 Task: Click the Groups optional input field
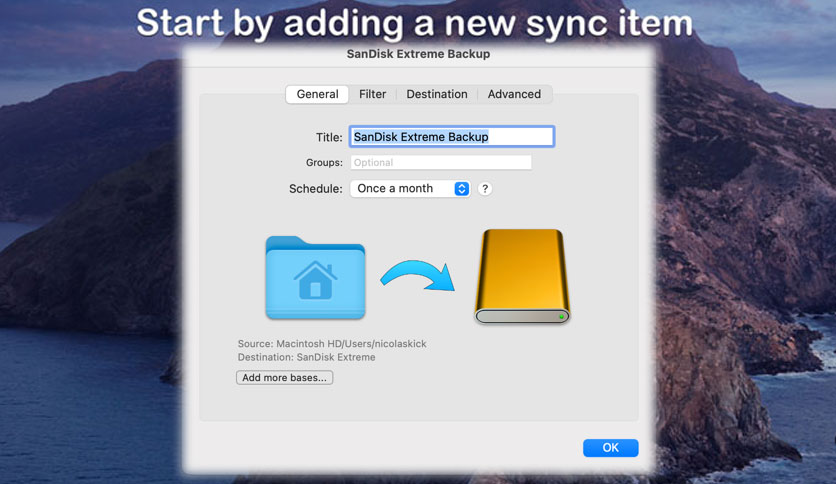click(x=441, y=163)
